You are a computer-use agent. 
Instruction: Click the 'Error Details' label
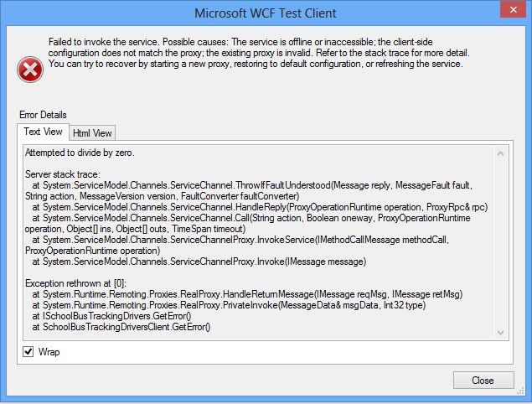[43, 115]
